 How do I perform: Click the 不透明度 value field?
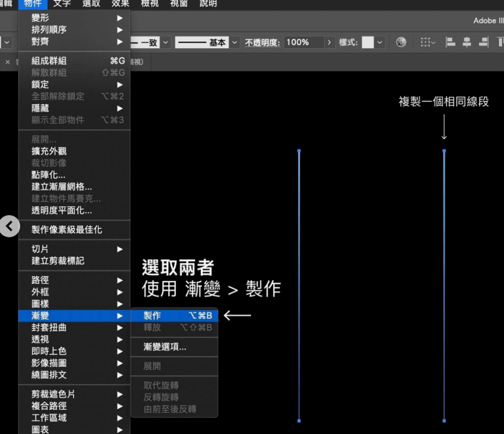coord(303,43)
